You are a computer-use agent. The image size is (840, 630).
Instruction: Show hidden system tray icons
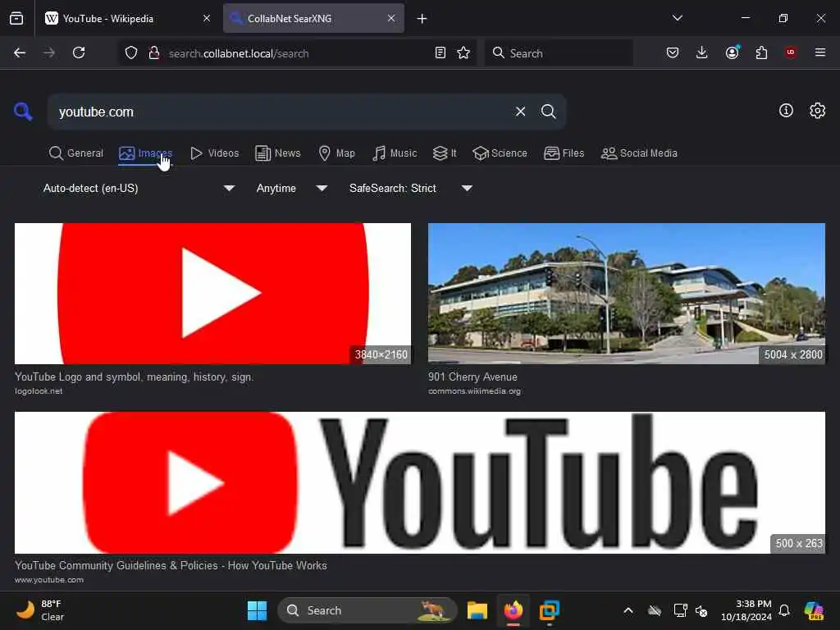coord(628,610)
